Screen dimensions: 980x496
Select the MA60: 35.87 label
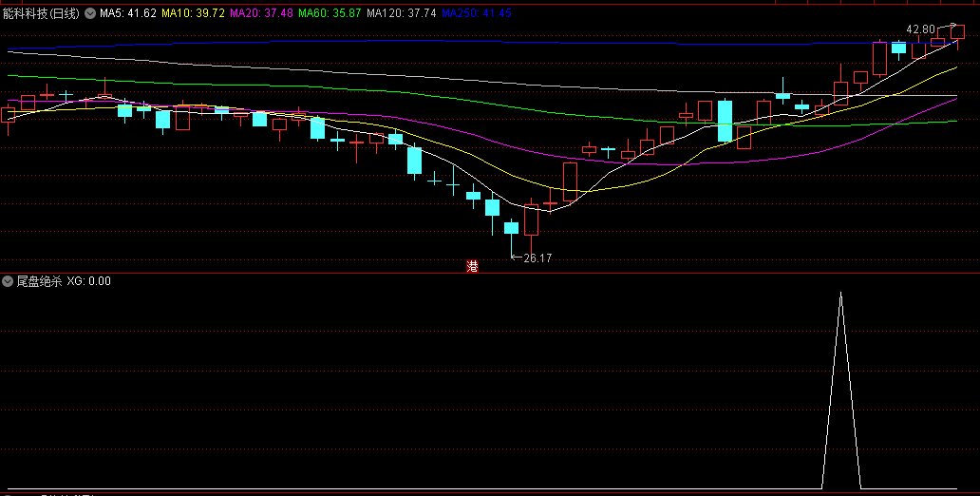[330, 13]
